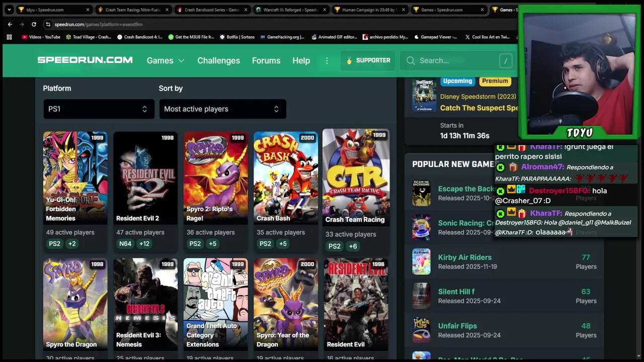644x362 pixels.
Task: Open the Resident Evil 2 game cover
Action: click(x=145, y=178)
